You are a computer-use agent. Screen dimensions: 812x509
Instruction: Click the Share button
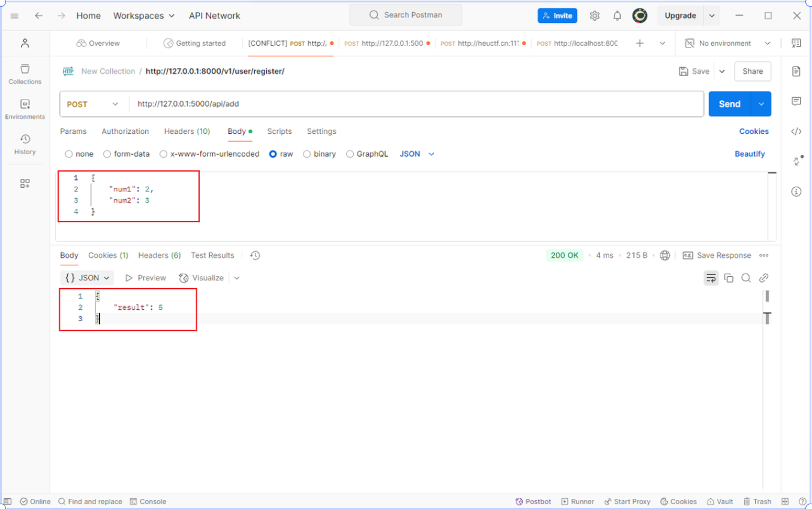pyautogui.click(x=753, y=71)
